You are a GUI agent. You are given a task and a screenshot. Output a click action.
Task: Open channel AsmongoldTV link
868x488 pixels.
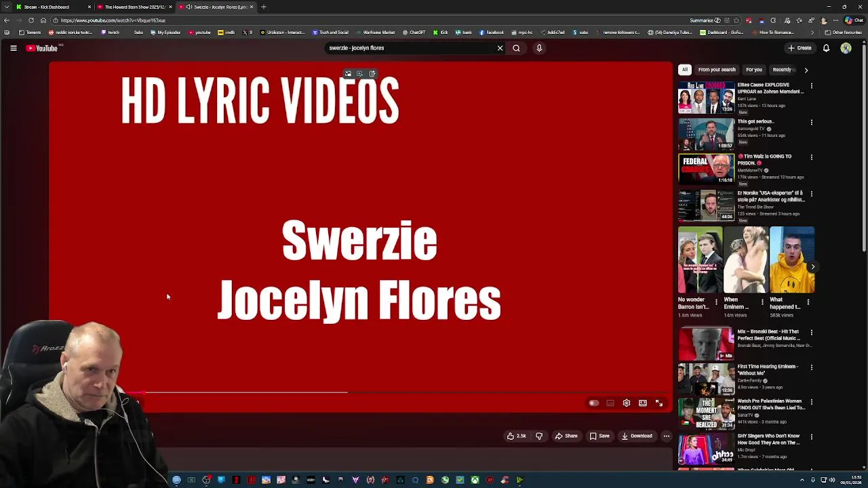[751, 129]
